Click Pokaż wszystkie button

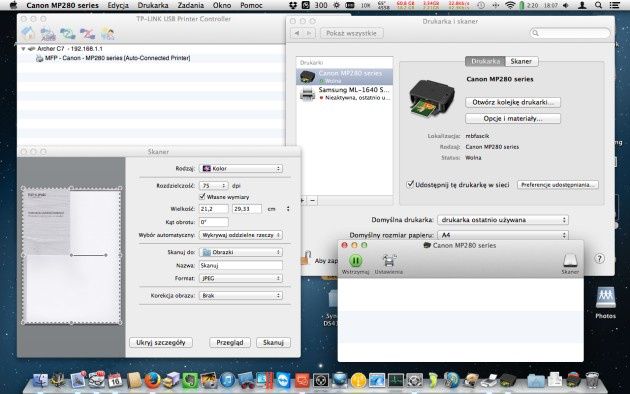pyautogui.click(x=352, y=33)
